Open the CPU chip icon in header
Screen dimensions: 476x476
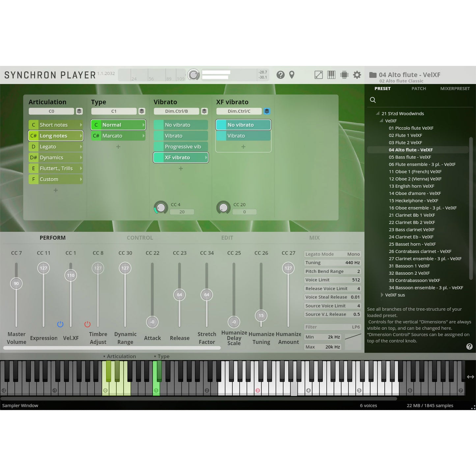coord(344,75)
